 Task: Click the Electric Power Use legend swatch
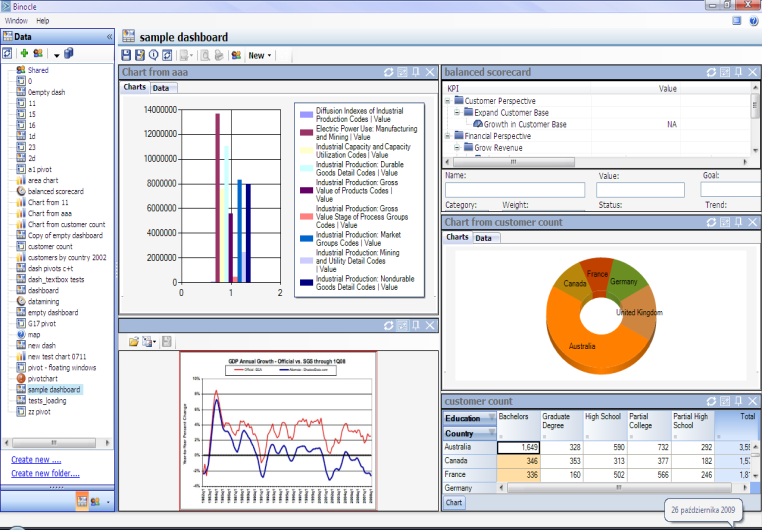(x=306, y=133)
